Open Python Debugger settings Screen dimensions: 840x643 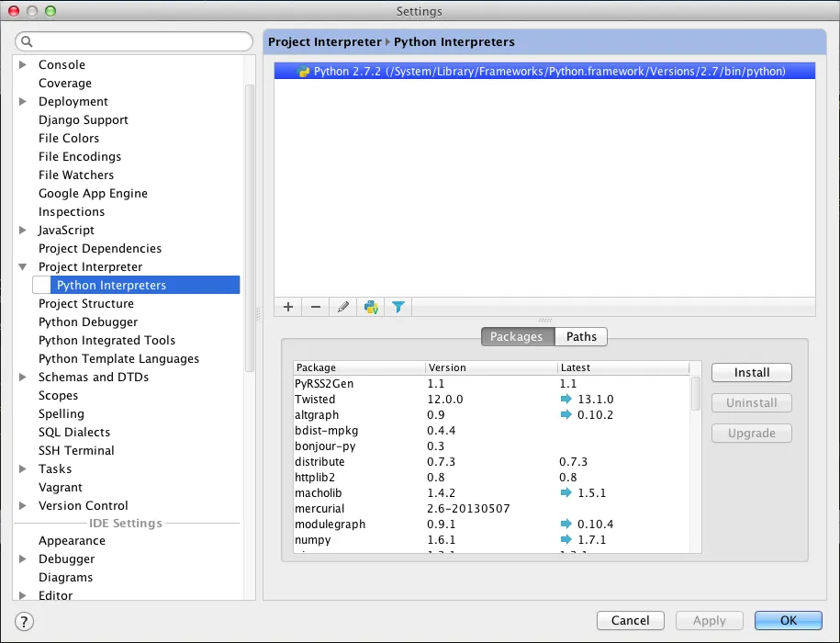point(88,322)
